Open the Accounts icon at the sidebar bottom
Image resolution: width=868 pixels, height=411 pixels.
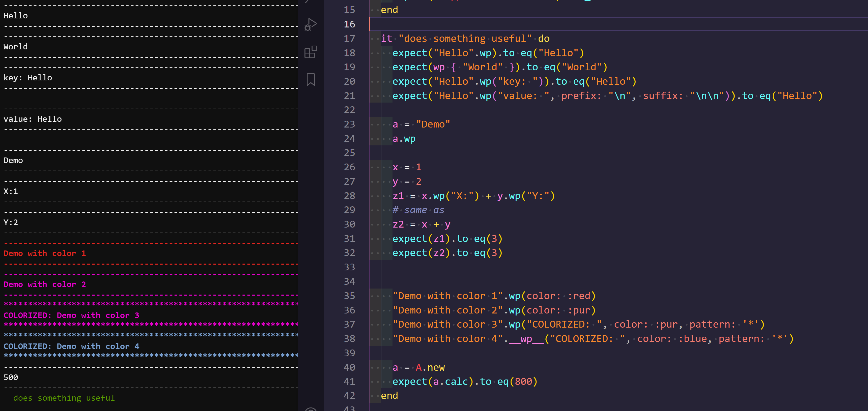click(310, 409)
